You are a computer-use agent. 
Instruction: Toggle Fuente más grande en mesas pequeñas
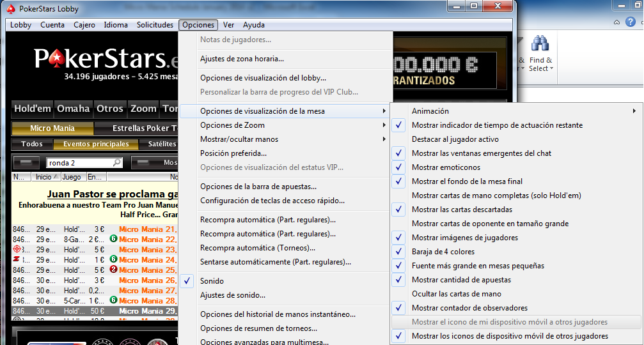(x=516, y=265)
